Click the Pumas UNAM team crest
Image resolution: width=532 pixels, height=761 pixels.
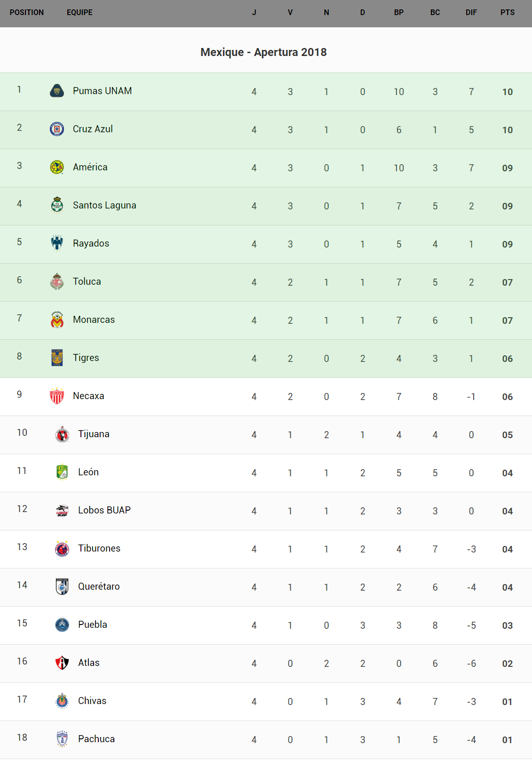(57, 91)
